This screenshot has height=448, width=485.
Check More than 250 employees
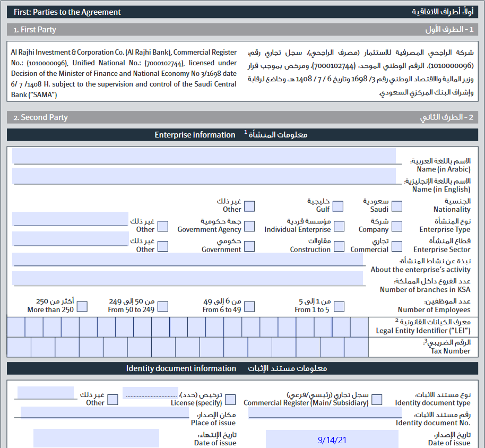click(82, 307)
